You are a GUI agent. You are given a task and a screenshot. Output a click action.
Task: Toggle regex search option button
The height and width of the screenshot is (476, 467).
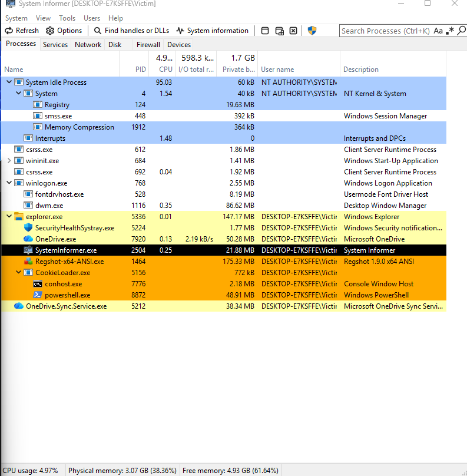[x=450, y=31]
